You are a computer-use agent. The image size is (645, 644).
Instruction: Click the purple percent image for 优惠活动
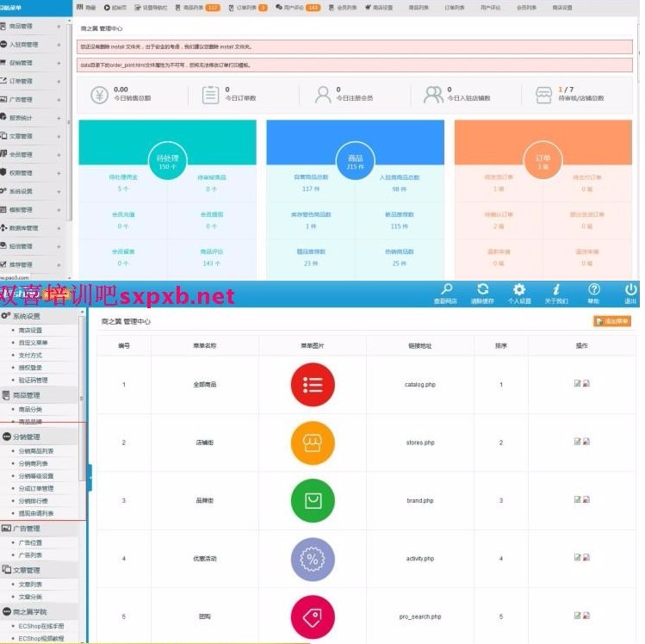click(x=313, y=559)
